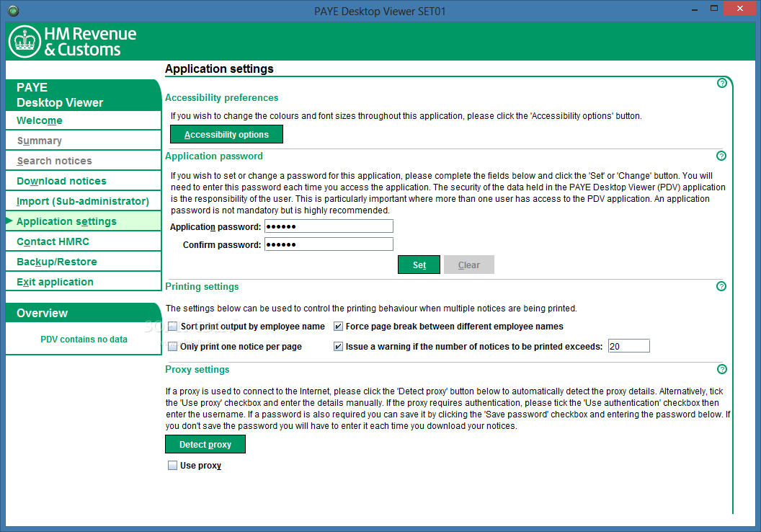Focus the Application password field
The width and height of the screenshot is (761, 532).
(x=329, y=226)
